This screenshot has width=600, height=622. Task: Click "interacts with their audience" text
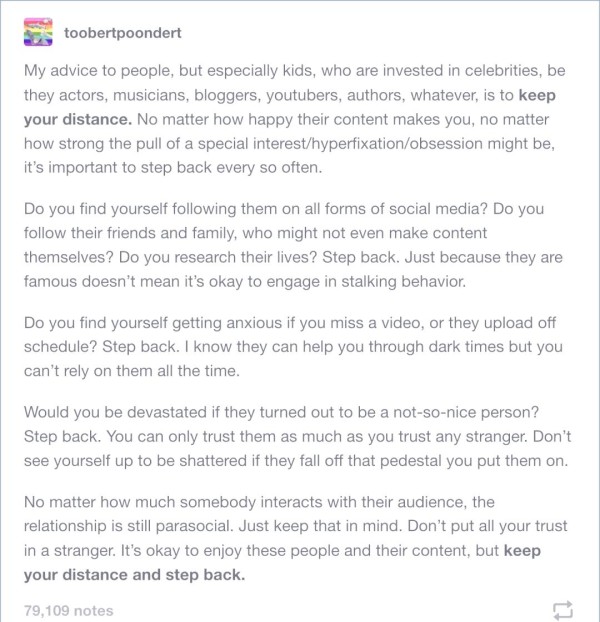pos(318,503)
